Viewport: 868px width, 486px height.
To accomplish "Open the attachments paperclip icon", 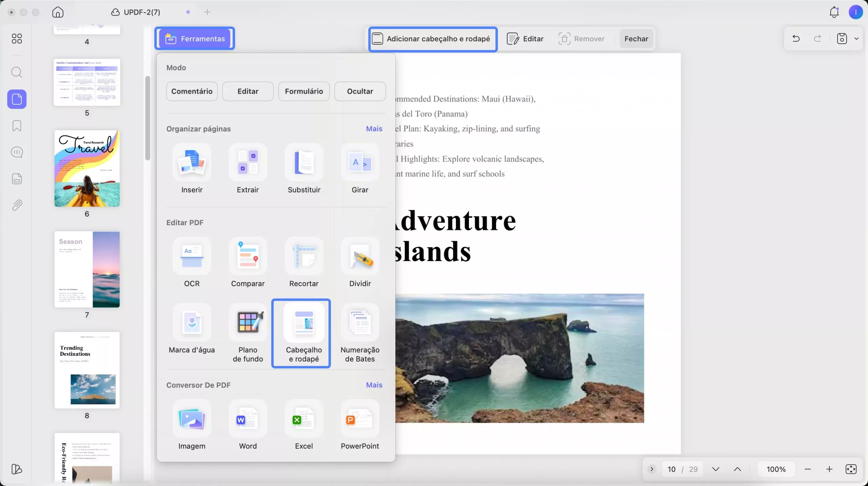I will (x=17, y=205).
